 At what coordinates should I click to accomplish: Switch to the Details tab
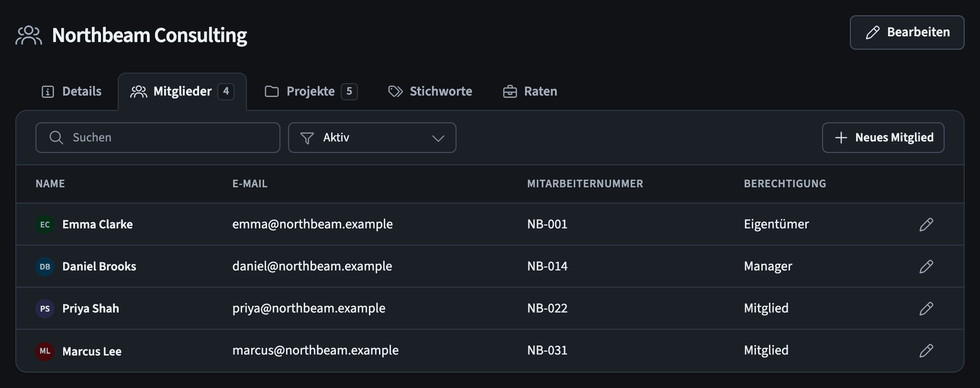click(x=72, y=92)
